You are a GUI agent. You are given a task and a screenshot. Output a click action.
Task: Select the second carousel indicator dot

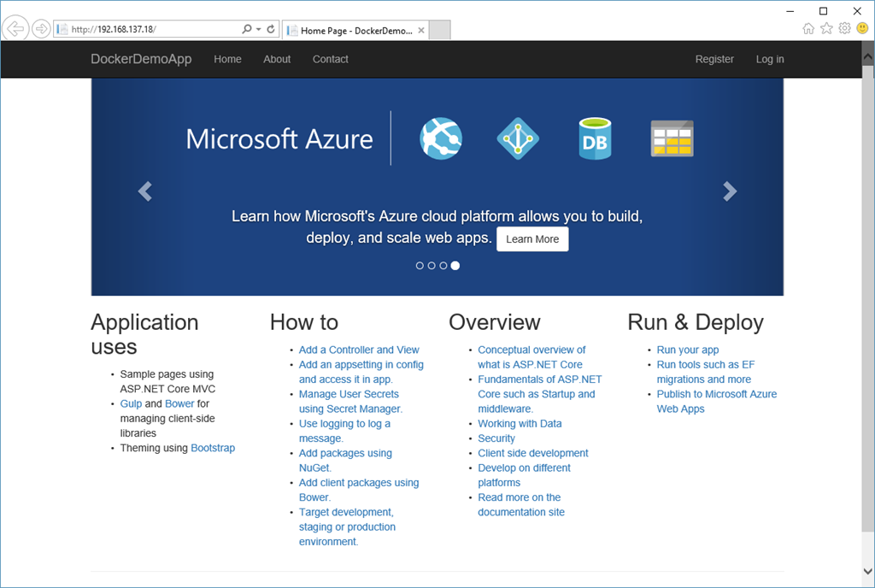(x=432, y=266)
